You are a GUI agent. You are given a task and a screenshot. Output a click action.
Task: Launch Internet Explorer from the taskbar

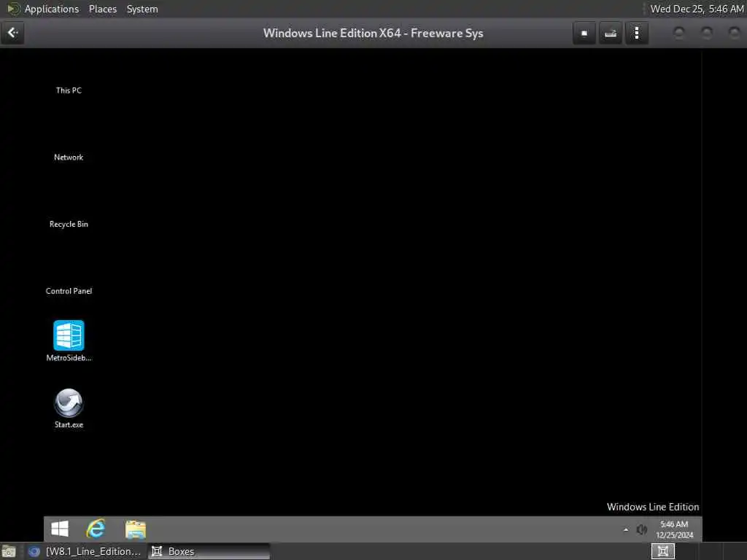[x=96, y=529]
